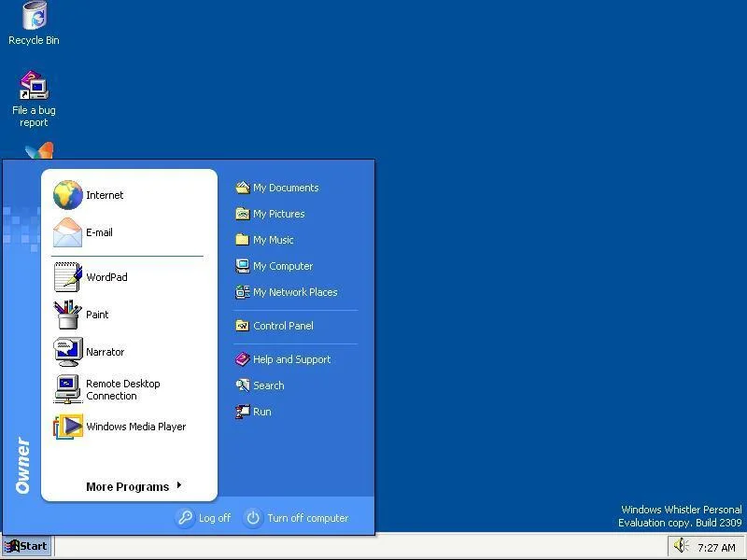This screenshot has height=560, width=747.
Task: Launch WordPad via its notepad icon
Action: [x=67, y=276]
